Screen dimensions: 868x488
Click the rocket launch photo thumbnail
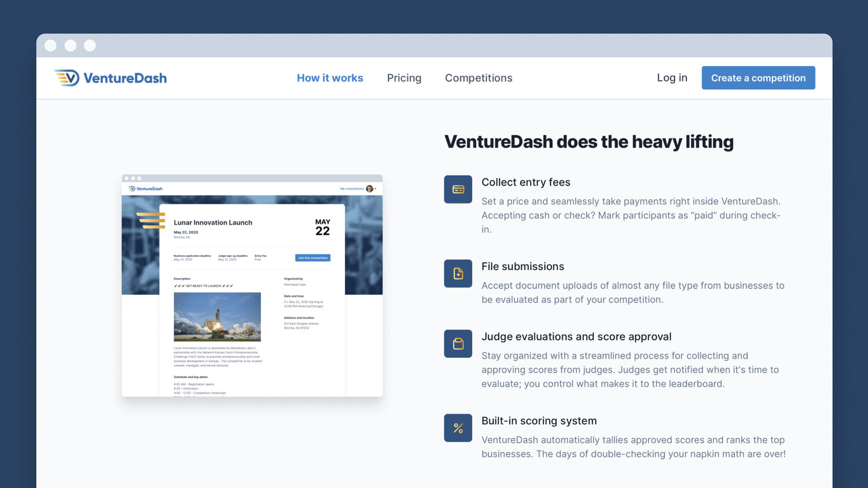217,316
